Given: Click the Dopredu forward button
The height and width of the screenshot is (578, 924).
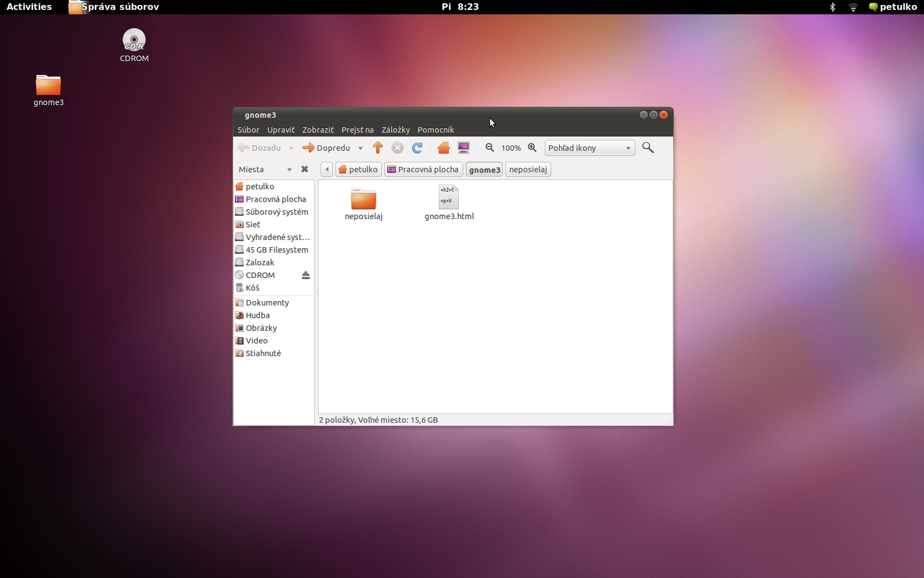Looking at the screenshot, I should point(327,148).
